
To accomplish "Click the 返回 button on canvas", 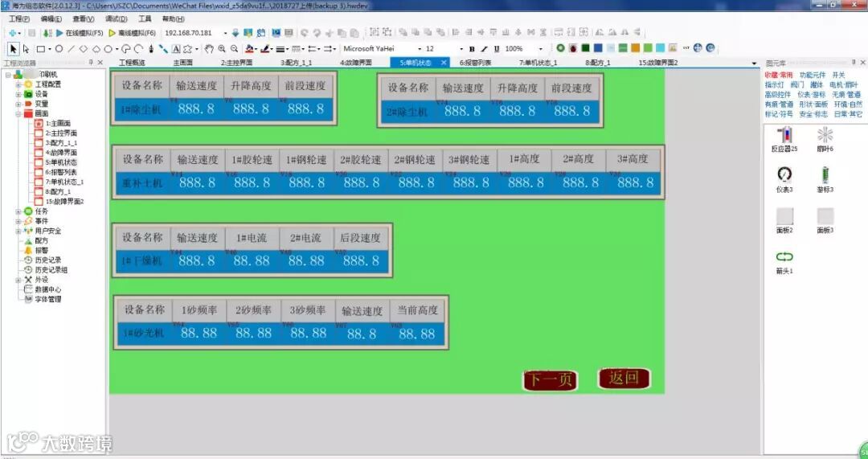I will coord(624,378).
